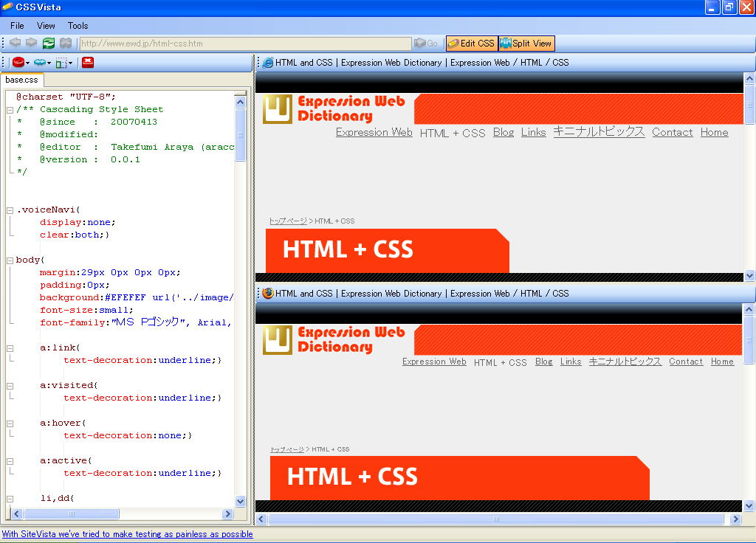Click the Links link in the top preview
The width and height of the screenshot is (756, 543).
[533, 132]
